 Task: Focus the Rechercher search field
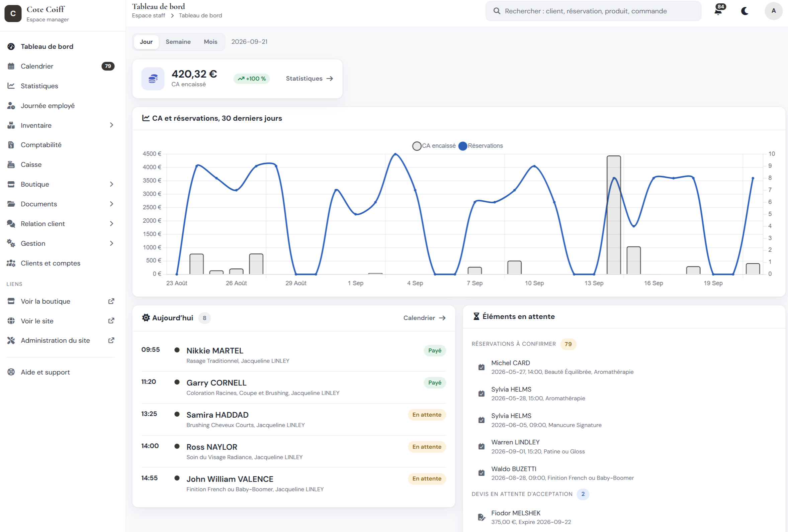point(593,11)
